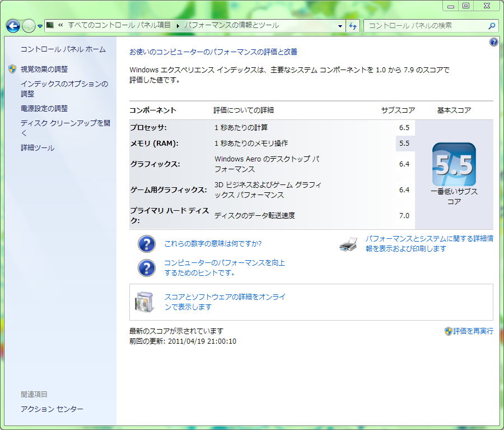Open パフォーマンスとシステムに関する詳細情報 print link
This screenshot has height=430, width=504.
tap(429, 244)
